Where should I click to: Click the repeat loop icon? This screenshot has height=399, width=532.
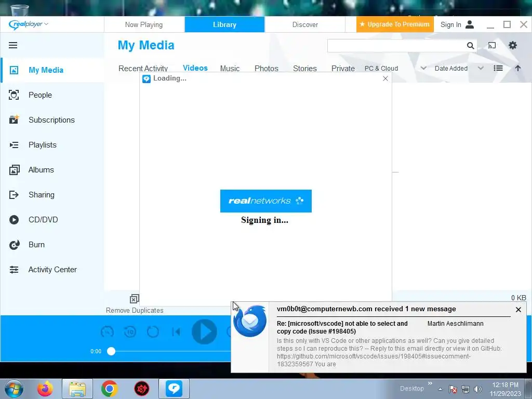coord(153,331)
